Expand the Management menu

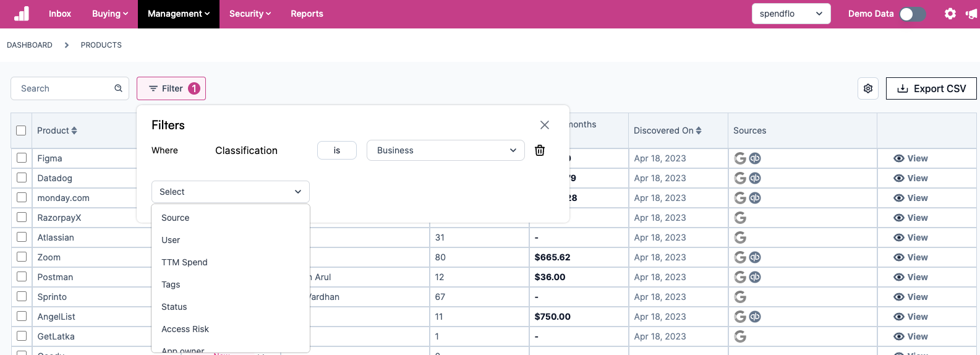click(x=179, y=14)
